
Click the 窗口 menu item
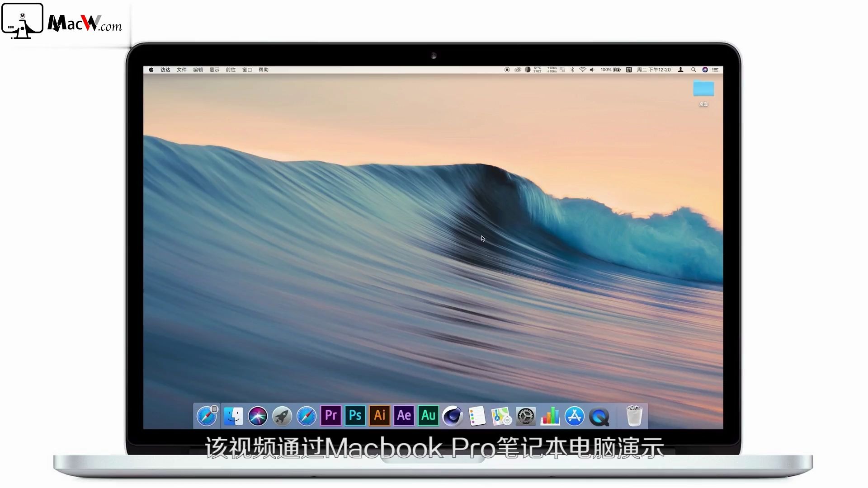247,70
